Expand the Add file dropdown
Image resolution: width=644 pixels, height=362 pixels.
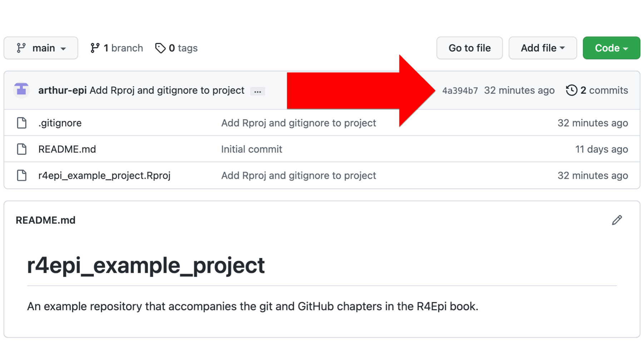(x=542, y=48)
